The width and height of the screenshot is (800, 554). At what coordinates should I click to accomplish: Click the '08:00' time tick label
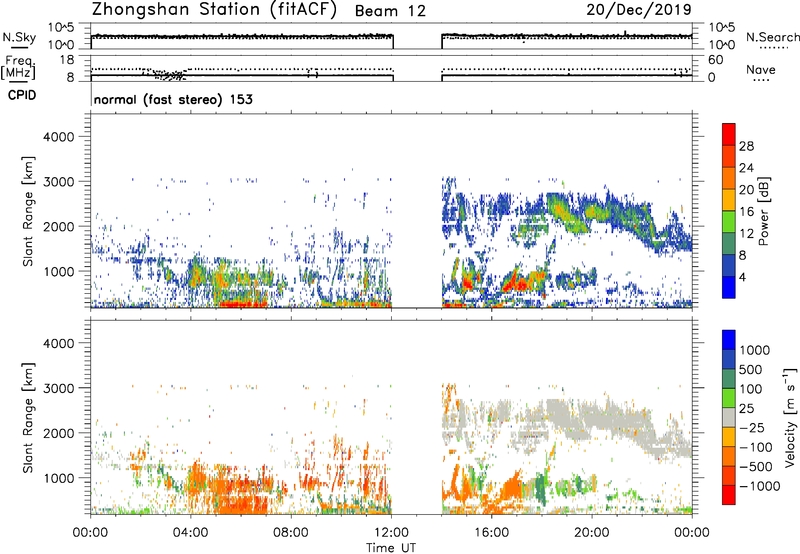coord(291,533)
